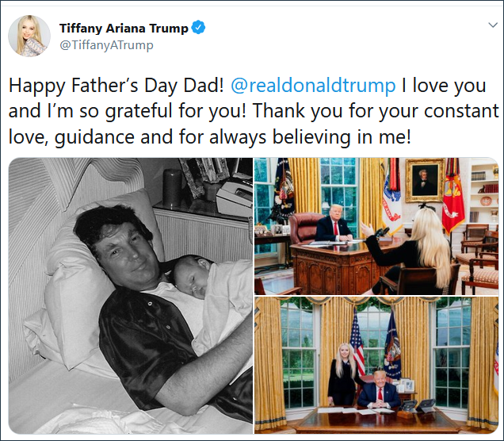Click the American flag in the bottom photo
Image resolution: width=504 pixels, height=441 pixels.
tap(358, 341)
